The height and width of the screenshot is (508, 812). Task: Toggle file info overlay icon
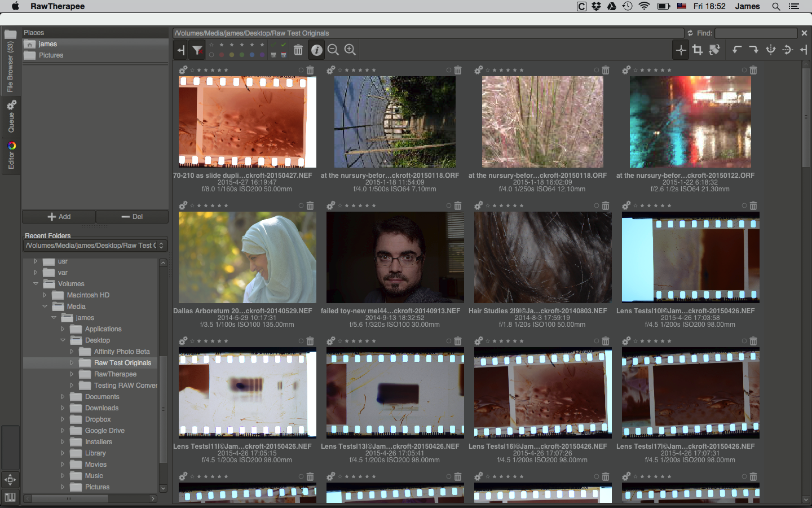click(x=317, y=50)
